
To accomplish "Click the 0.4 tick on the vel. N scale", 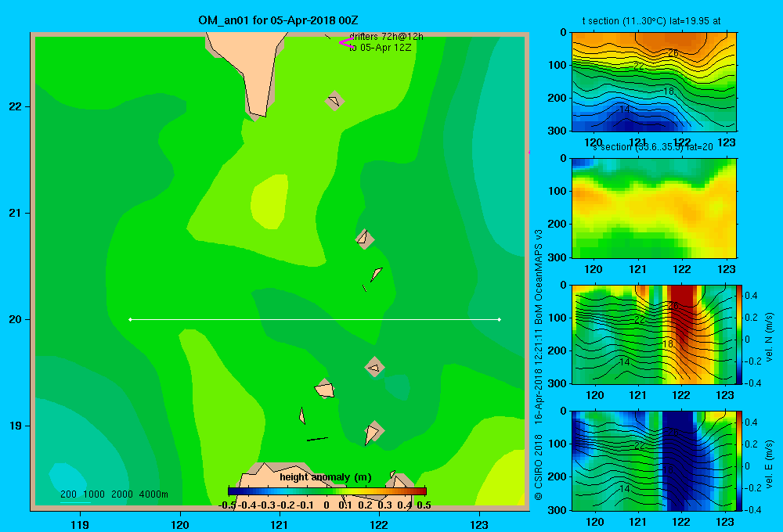I will (x=752, y=296).
